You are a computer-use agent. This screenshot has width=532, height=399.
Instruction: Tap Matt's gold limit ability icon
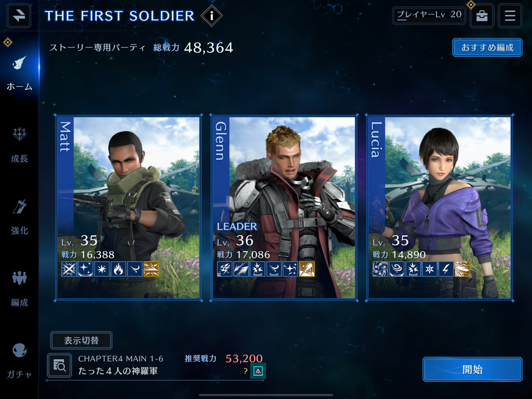151,269
